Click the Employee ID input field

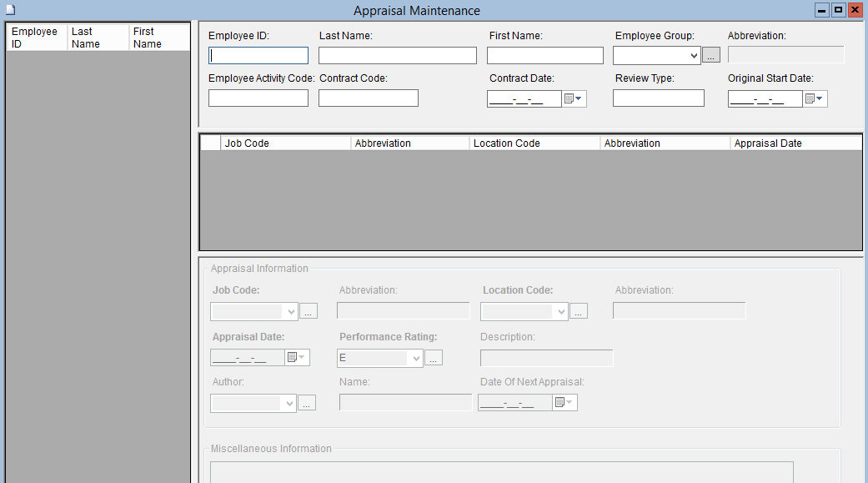258,56
